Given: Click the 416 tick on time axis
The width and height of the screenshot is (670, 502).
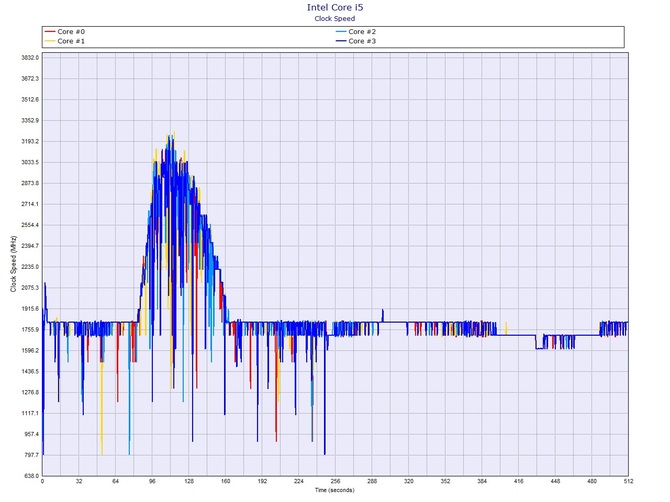Looking at the screenshot, I should pyautogui.click(x=518, y=481).
